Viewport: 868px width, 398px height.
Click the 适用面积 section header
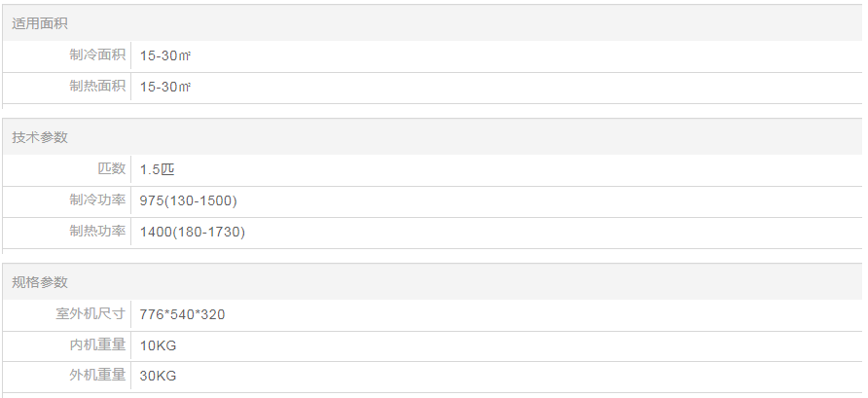(40, 23)
